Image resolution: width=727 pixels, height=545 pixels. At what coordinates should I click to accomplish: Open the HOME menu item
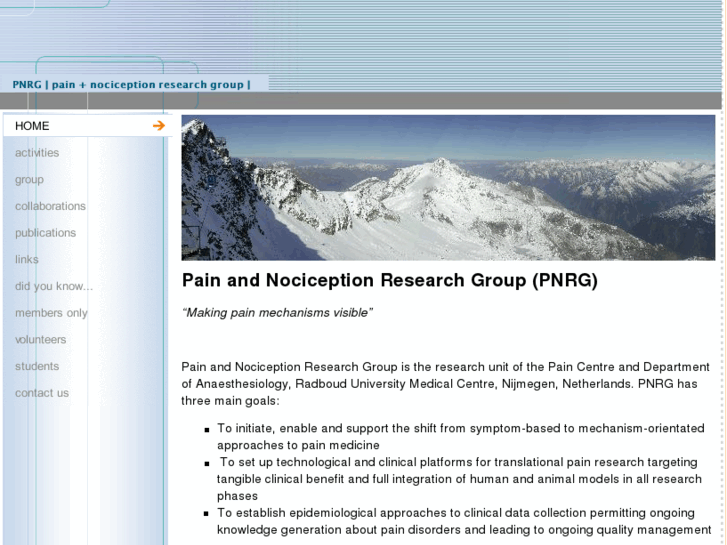pyautogui.click(x=32, y=126)
